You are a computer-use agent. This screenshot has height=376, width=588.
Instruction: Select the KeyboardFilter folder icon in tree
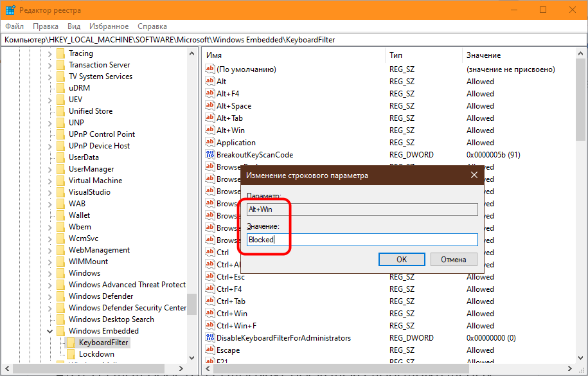[70, 342]
